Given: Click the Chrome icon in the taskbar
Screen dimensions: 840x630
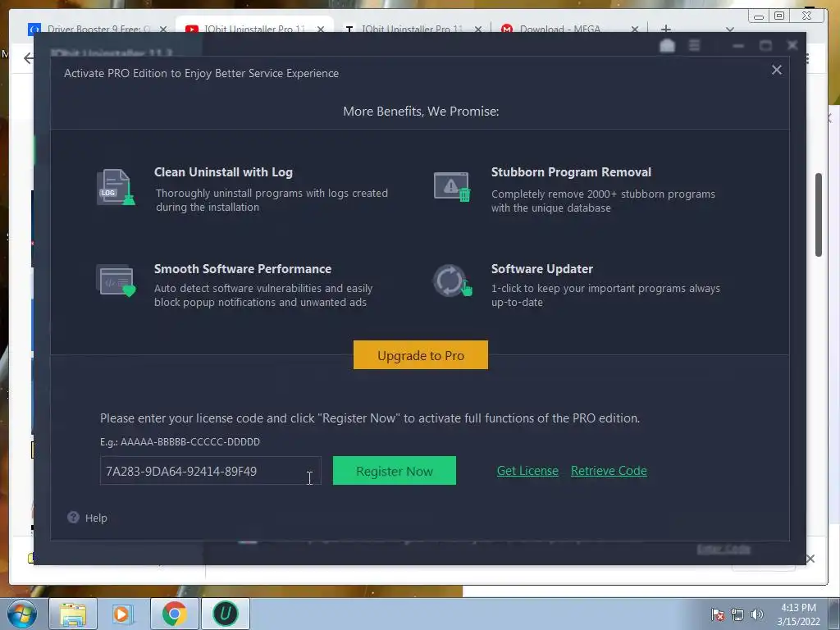Looking at the screenshot, I should [174, 614].
